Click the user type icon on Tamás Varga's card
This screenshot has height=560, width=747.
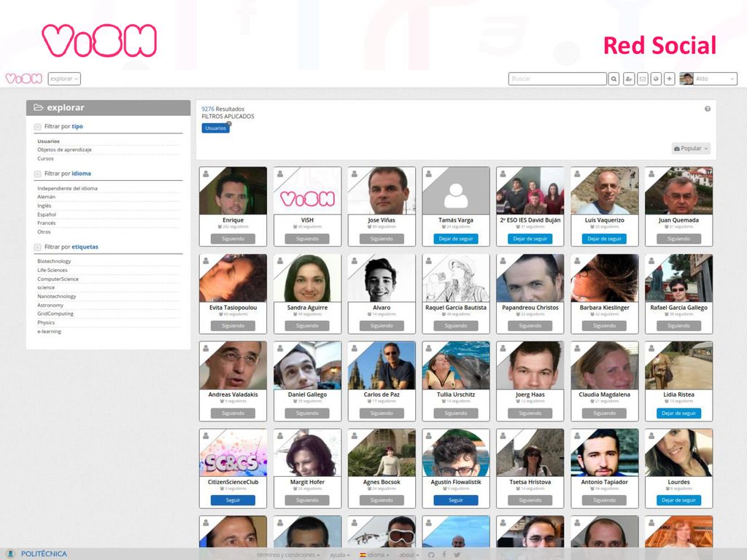point(429,174)
